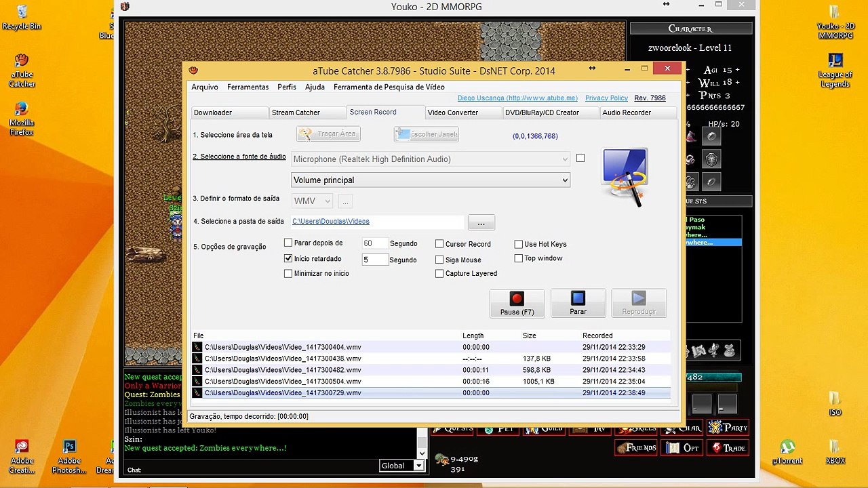Click the video file icon for Video_1417300729.wmv
868x488 pixels.
[197, 393]
